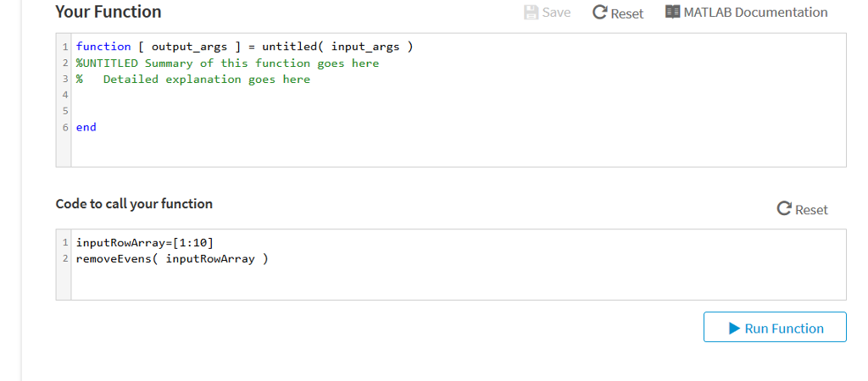The image size is (868, 381).
Task: Click the Detailed explanation comment line
Action: point(193,79)
